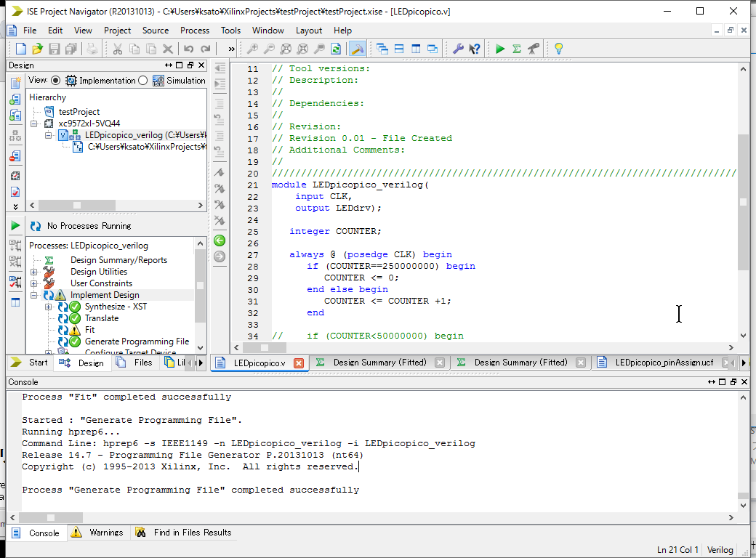Collapse LEDpicopico_verilog hierarchy node
This screenshot has width=756, height=558.
48,135
